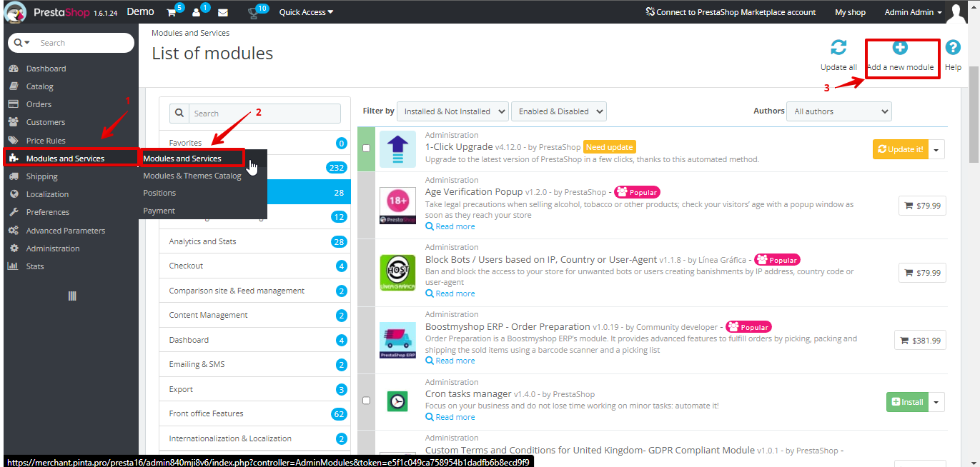The image size is (980, 467).
Task: Open the My shop link
Action: coord(850,12)
